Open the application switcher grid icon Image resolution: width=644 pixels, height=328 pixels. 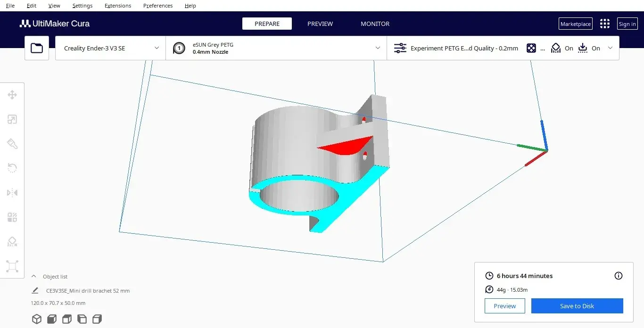point(605,24)
